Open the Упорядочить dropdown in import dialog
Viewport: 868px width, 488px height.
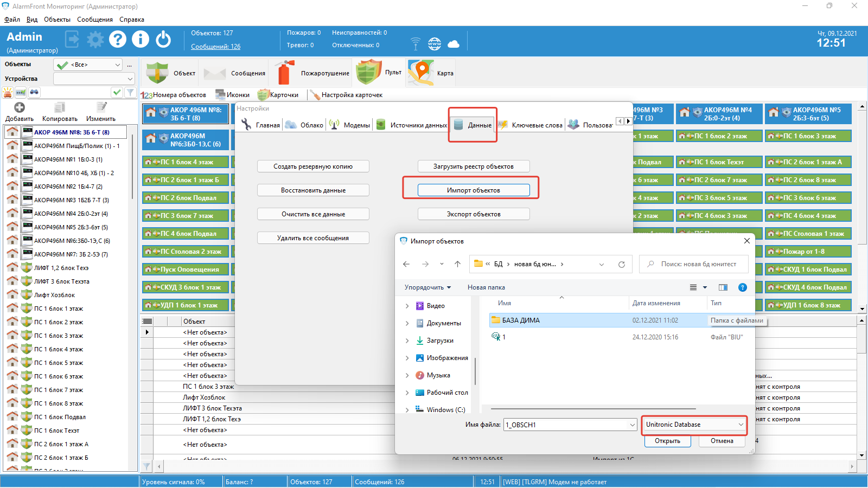click(x=427, y=287)
